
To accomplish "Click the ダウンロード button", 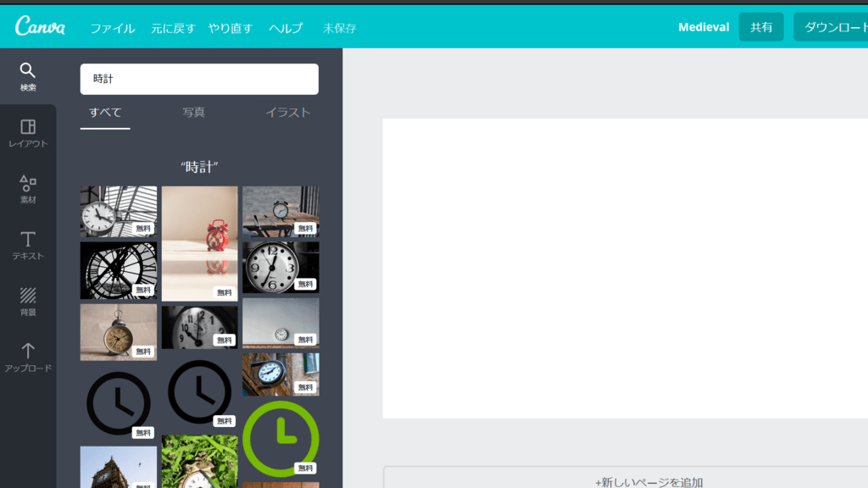I will pos(831,27).
